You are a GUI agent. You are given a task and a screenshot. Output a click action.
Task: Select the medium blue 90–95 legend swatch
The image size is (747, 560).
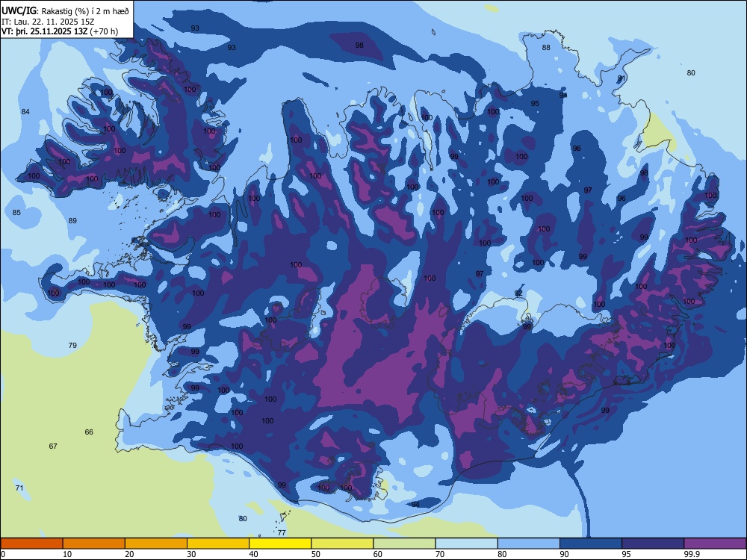[x=591, y=544]
